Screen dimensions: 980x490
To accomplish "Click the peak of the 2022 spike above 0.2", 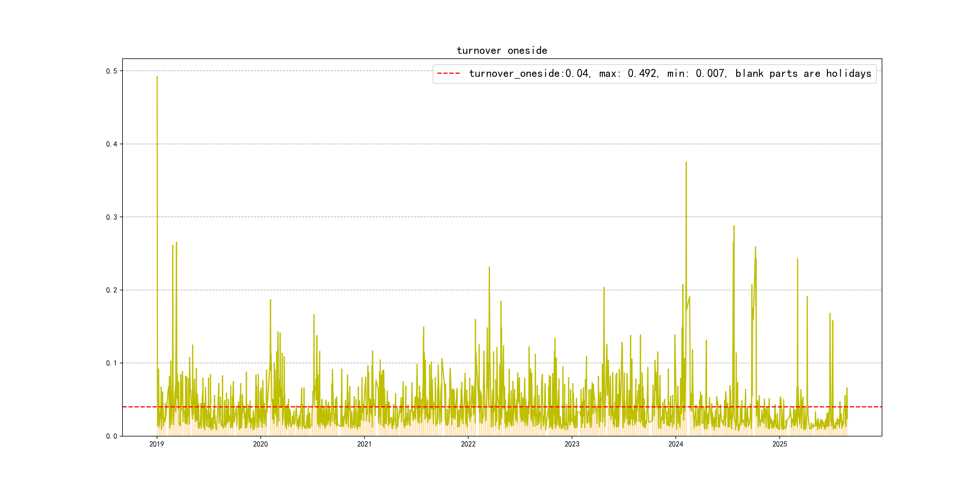I will click(489, 267).
